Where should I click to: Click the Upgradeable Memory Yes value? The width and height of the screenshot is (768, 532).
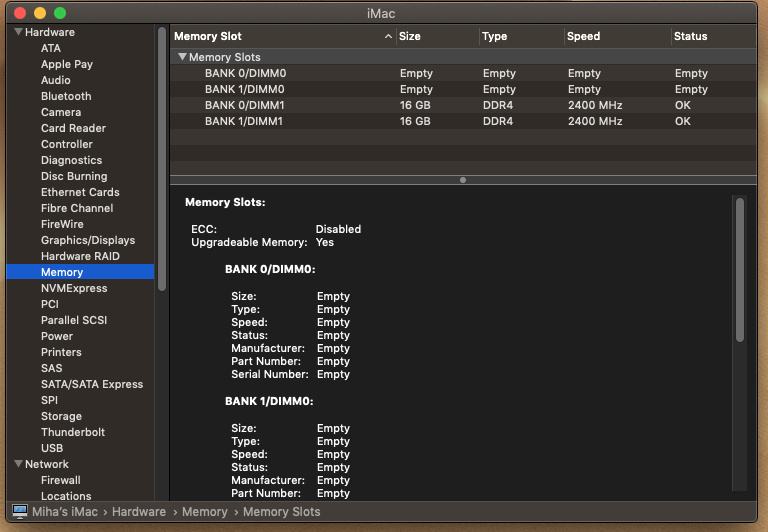coord(325,242)
